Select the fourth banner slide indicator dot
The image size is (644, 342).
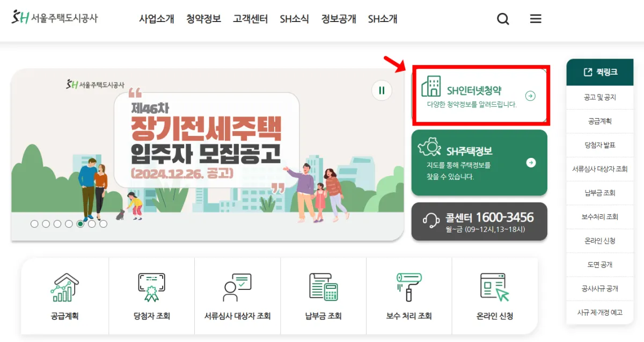point(69,224)
